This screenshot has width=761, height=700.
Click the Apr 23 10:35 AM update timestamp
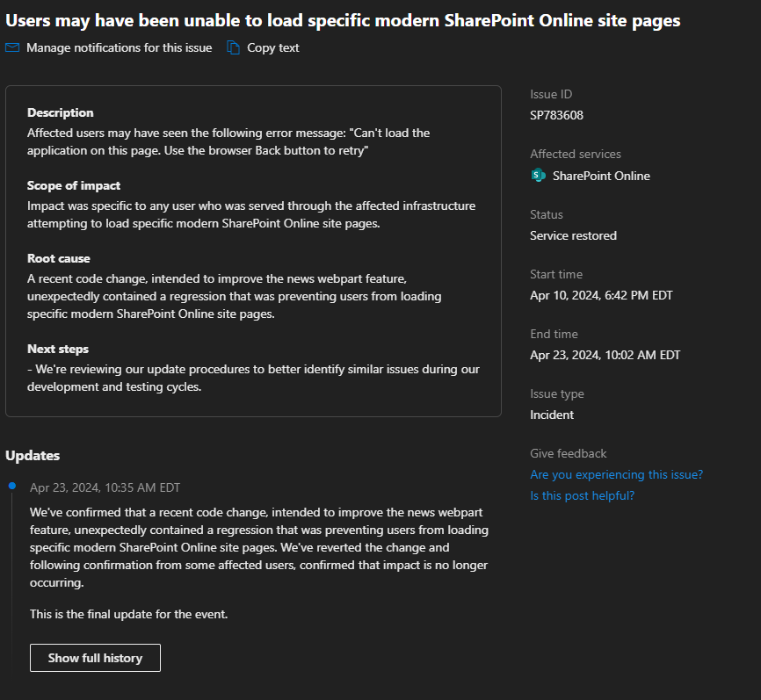pos(105,487)
